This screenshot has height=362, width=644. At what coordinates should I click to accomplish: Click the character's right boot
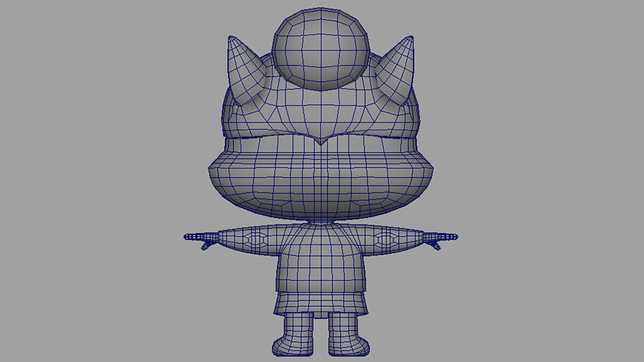click(x=349, y=335)
